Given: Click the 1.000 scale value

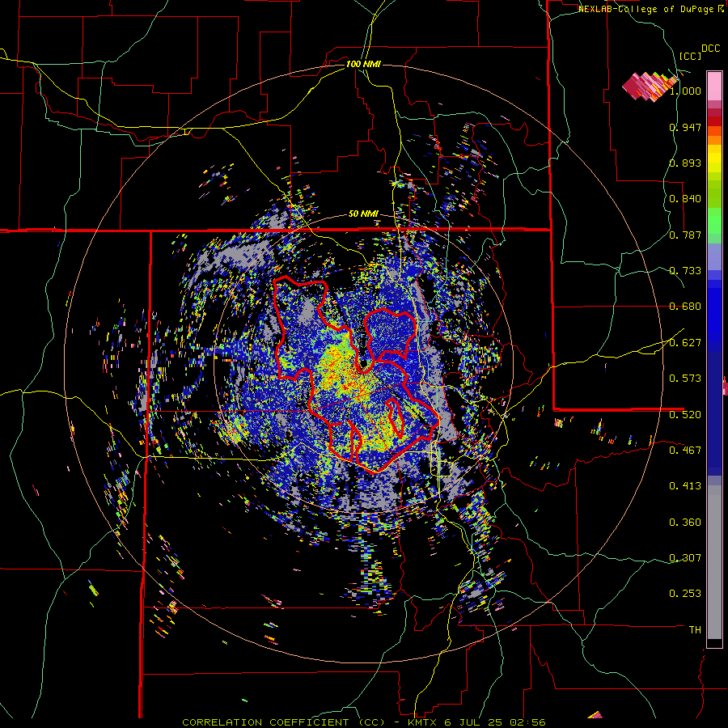Looking at the screenshot, I should pos(685,91).
